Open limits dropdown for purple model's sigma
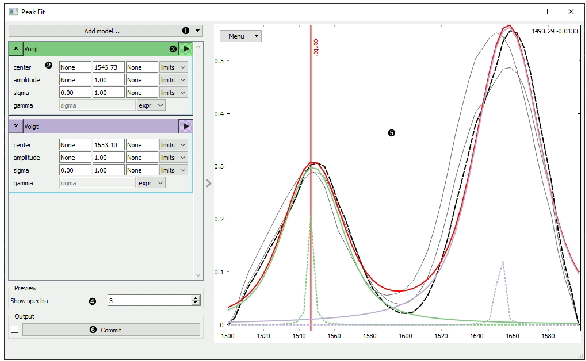586x361 pixels. click(173, 170)
